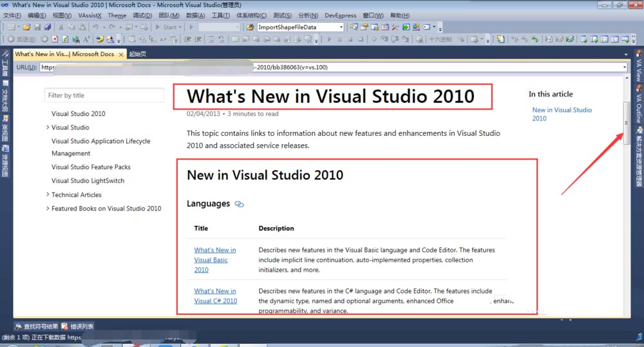Click the Redo arrow icon
This screenshot has height=347, width=644.
111,27
